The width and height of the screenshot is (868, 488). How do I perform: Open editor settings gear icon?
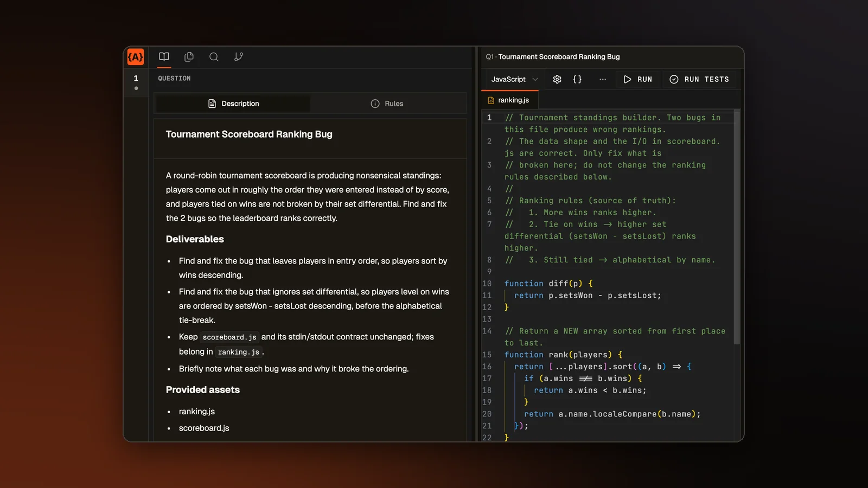point(557,79)
